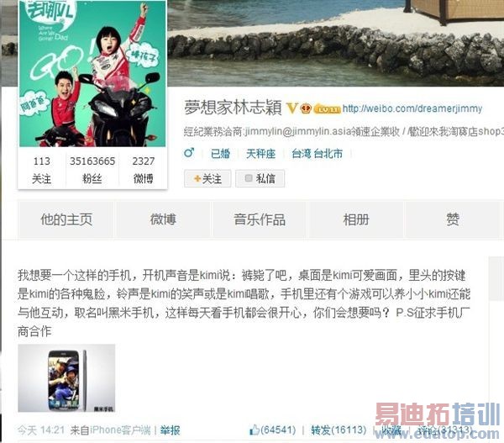This screenshot has height=443, width=504.
Task: Open the profile avatar picture
Action: (x=92, y=73)
